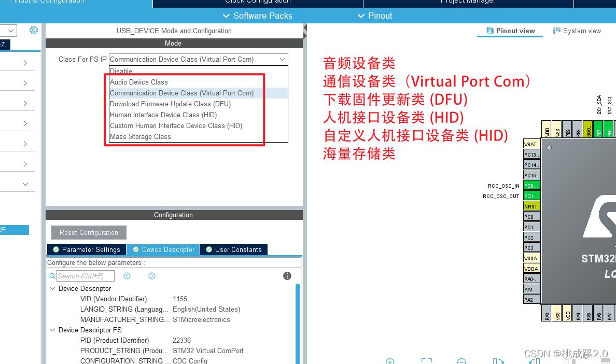616x364 pixels.
Task: Open the Class For FS IP dropdown
Action: pos(283,59)
